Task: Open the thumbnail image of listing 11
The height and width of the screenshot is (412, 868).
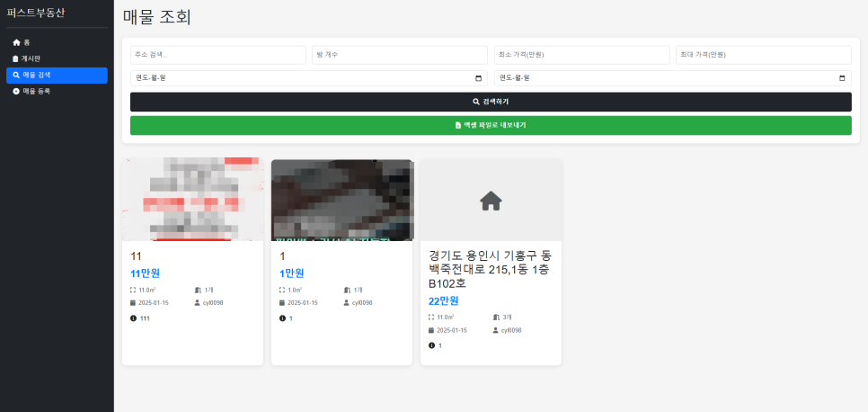Action: [192, 200]
